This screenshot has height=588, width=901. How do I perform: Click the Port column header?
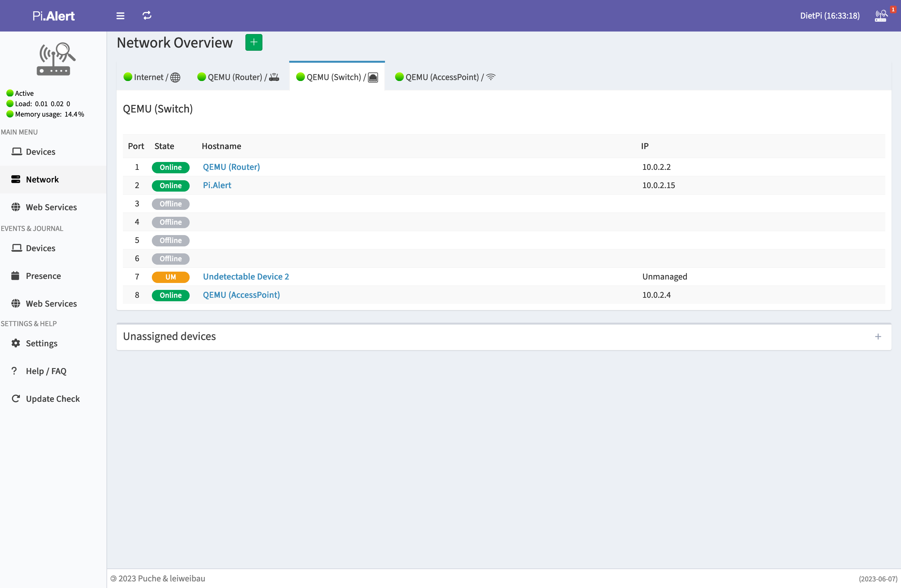136,146
